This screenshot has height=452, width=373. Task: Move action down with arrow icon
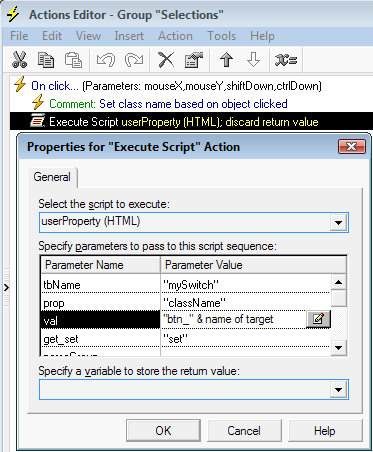tap(253, 60)
